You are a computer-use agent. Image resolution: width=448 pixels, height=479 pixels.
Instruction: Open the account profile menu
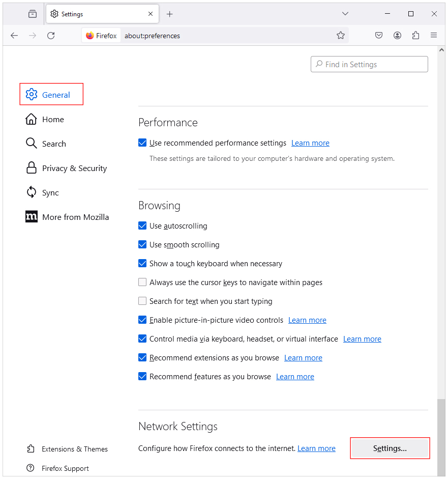[397, 35]
